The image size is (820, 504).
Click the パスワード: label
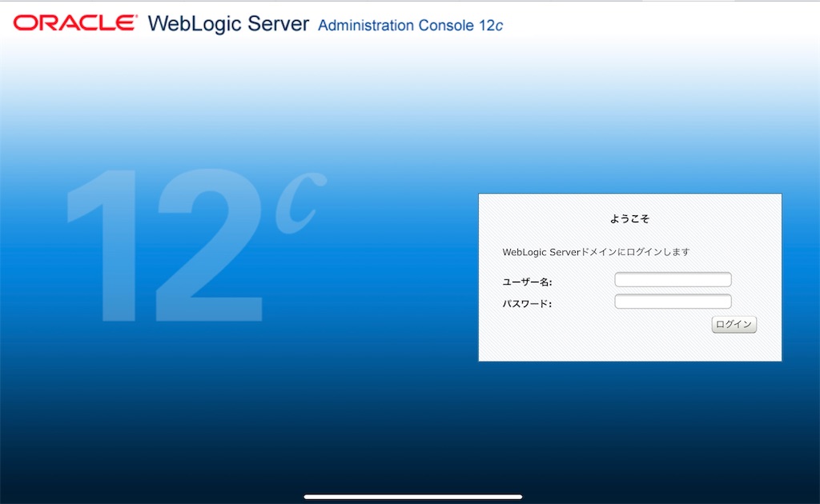click(527, 303)
